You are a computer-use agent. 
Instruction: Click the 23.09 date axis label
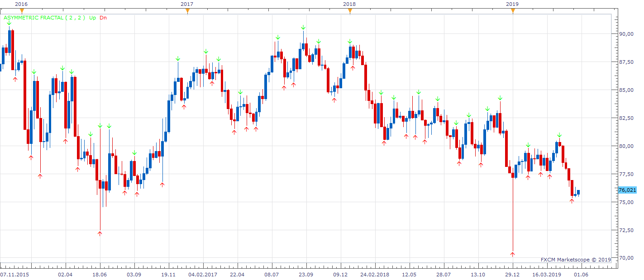pos(306,275)
